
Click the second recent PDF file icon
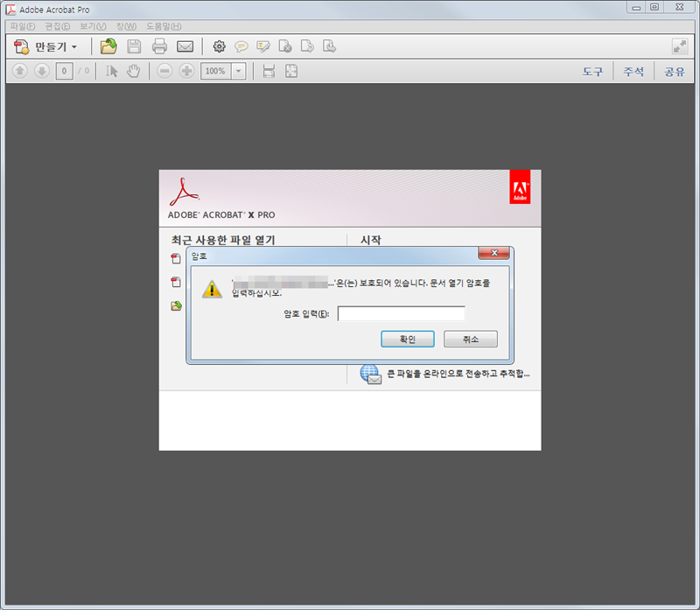(x=176, y=282)
